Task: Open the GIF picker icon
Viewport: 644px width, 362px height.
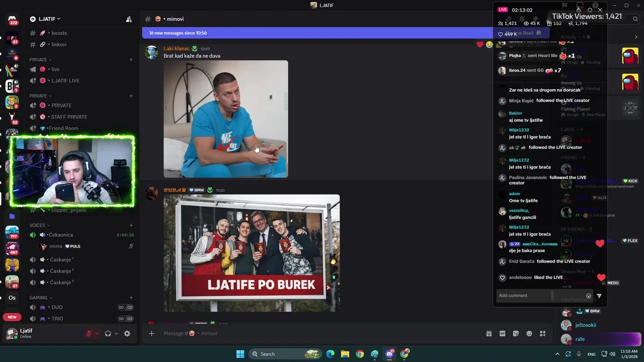Action: (502, 333)
